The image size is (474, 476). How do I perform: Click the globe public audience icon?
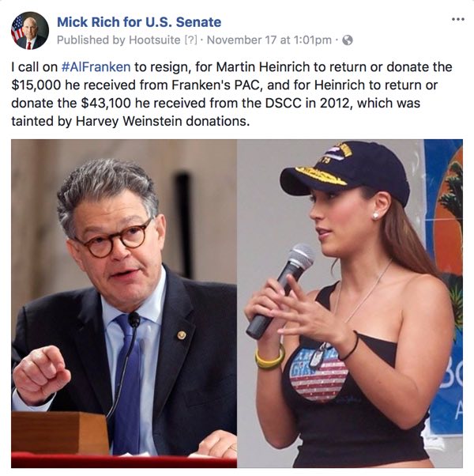pyautogui.click(x=348, y=40)
